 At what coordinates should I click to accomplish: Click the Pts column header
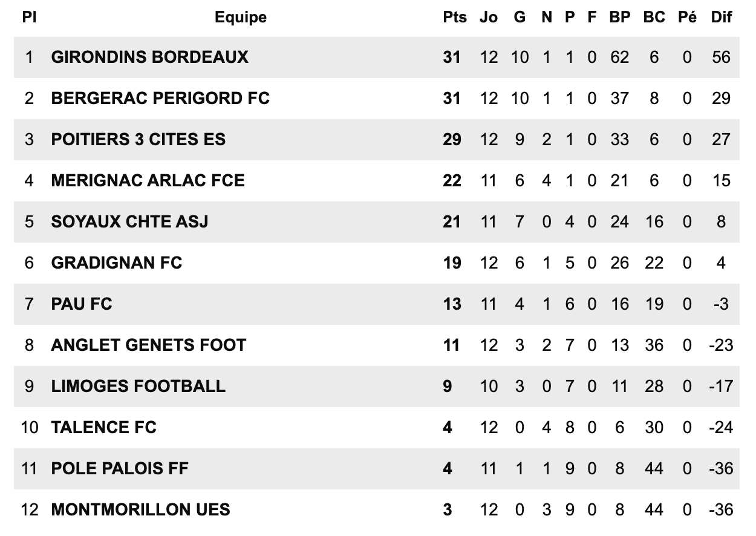click(455, 18)
